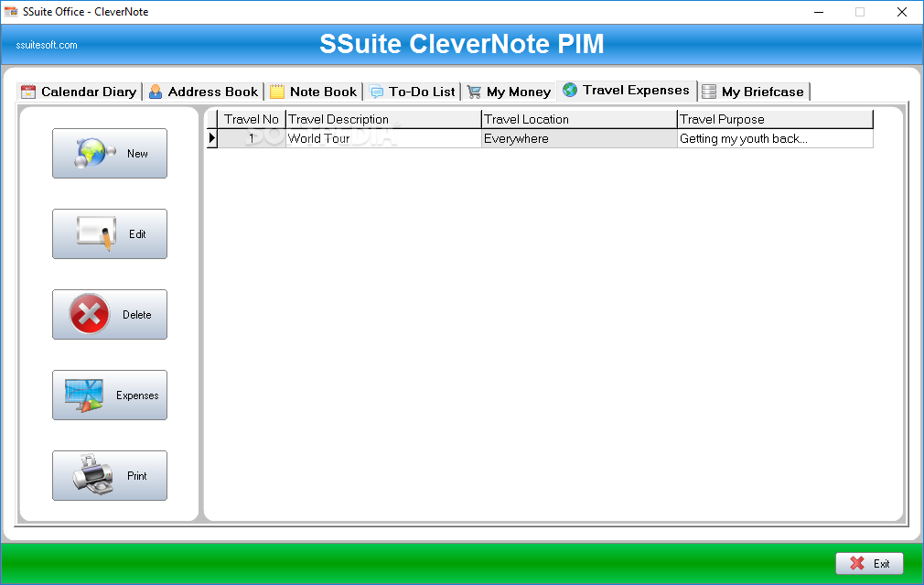Visit the ssuitesoft.com link

point(47,45)
